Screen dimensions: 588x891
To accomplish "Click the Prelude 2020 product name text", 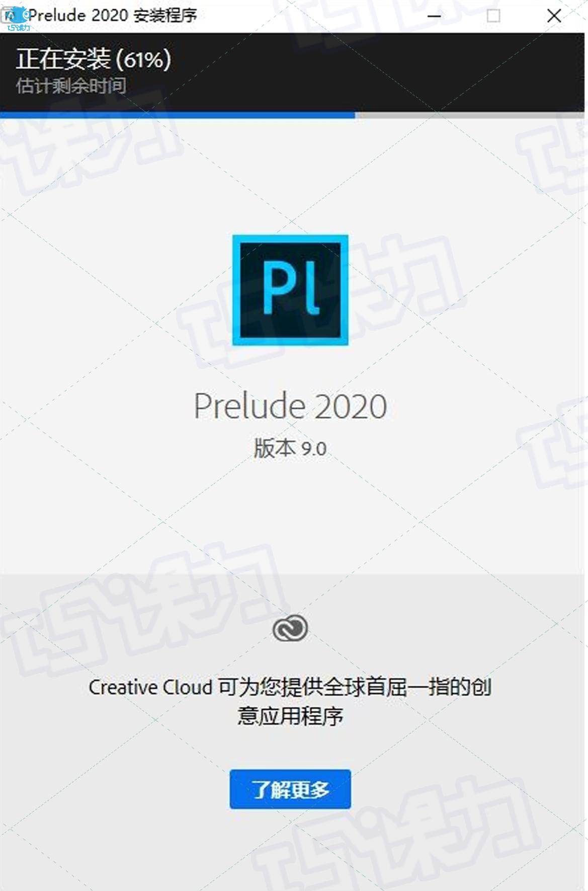I will coord(290,406).
